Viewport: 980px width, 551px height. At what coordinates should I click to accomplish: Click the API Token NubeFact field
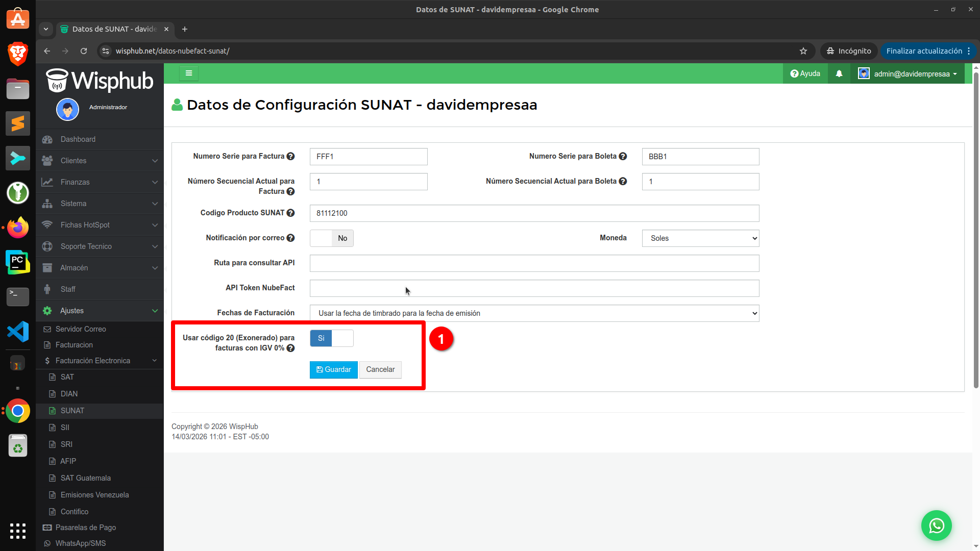pyautogui.click(x=534, y=288)
